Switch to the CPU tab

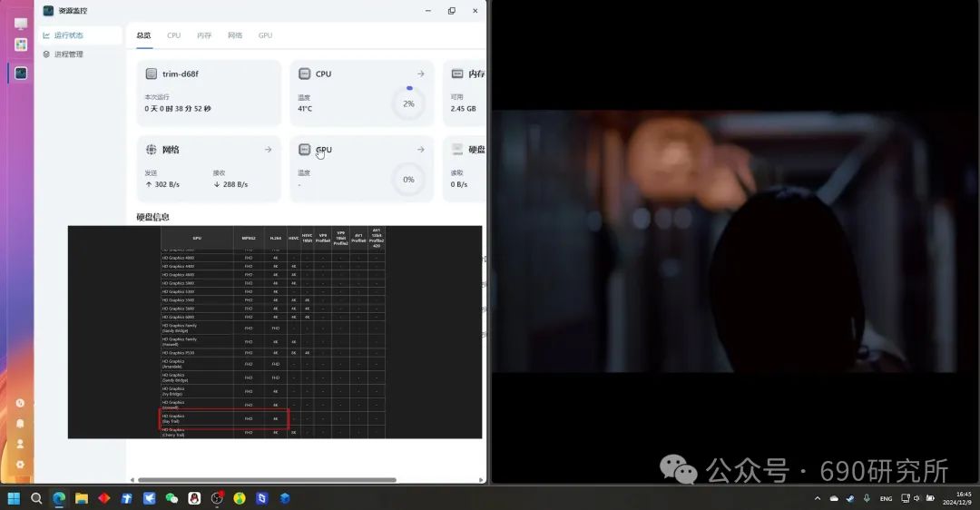[x=173, y=35]
